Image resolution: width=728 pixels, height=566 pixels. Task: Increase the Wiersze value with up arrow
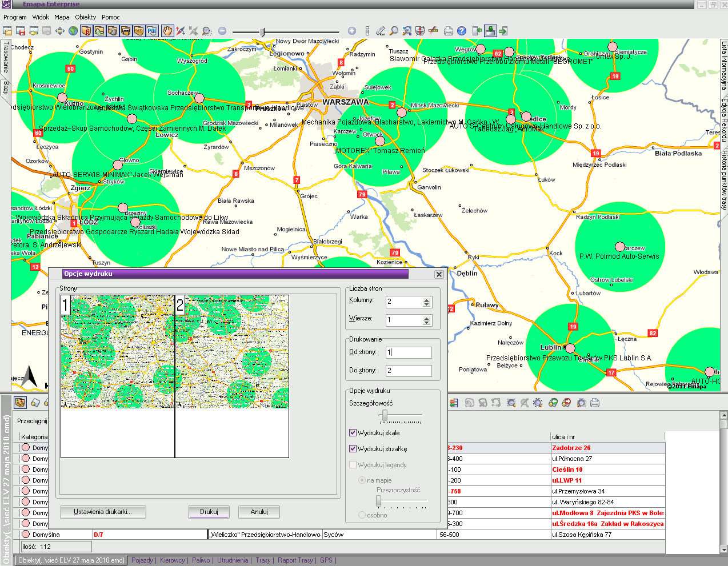(x=426, y=318)
